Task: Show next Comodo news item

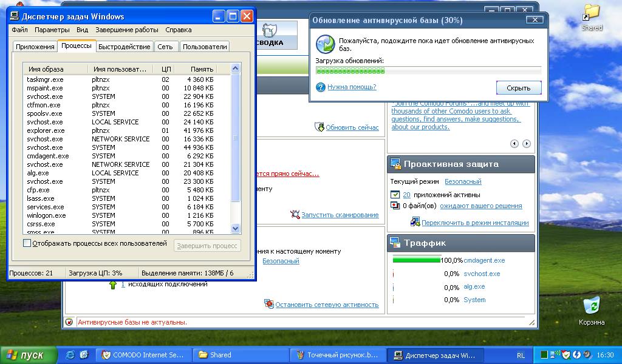Action: [527, 144]
